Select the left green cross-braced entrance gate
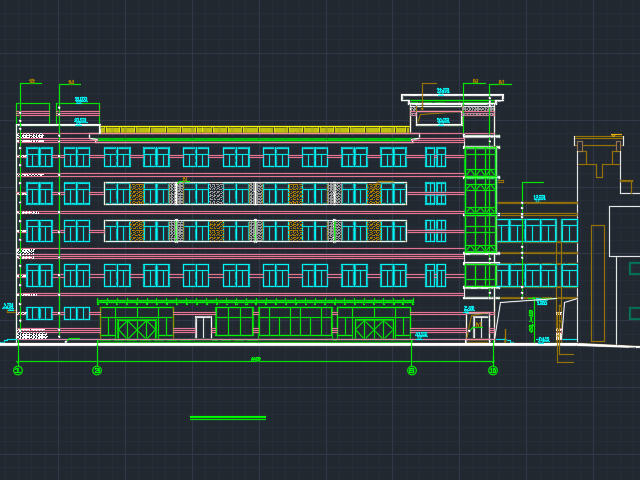Image resolution: width=640 pixels, height=480 pixels. pyautogui.click(x=136, y=329)
